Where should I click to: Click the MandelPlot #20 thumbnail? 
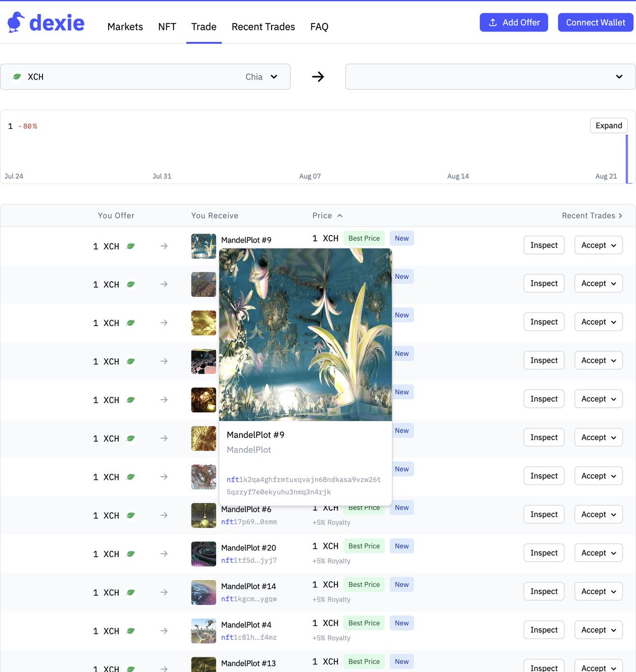[204, 554]
